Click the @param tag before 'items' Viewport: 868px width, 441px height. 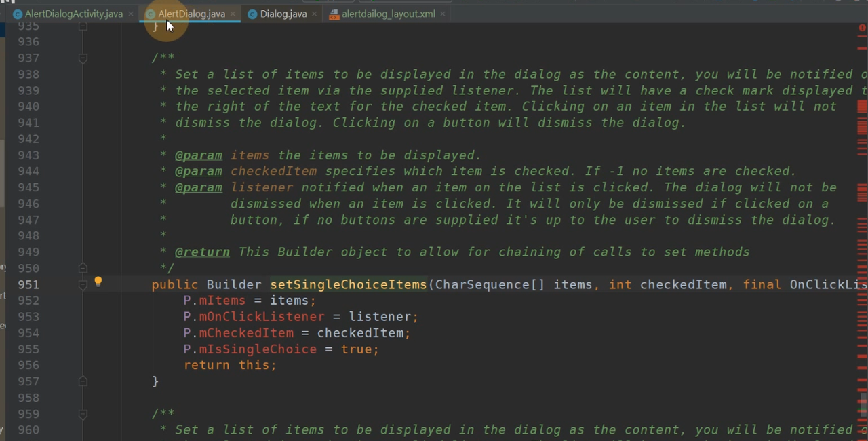pos(198,155)
